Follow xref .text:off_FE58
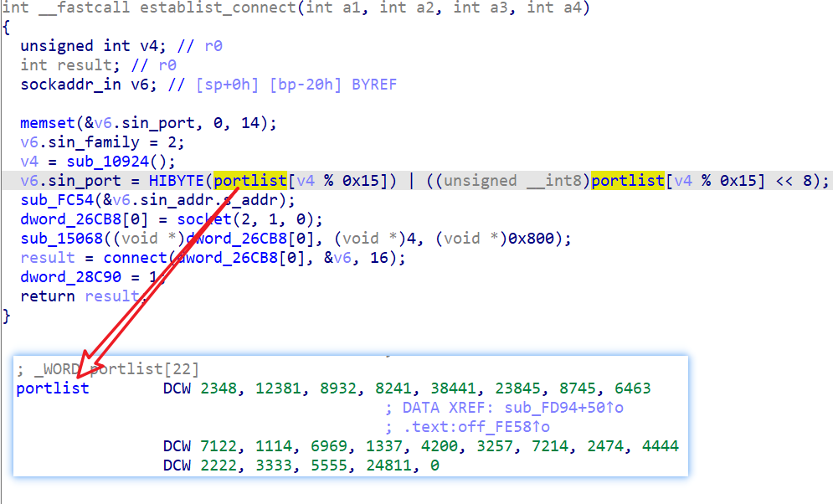 click(476, 427)
